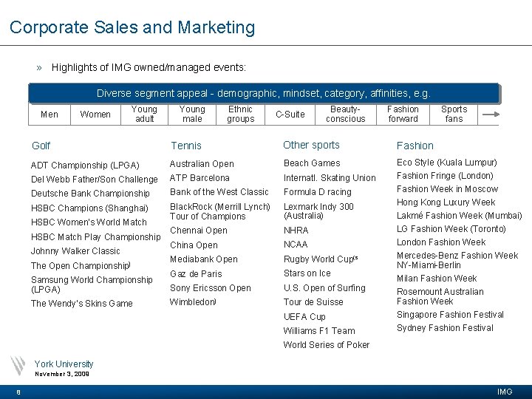The height and width of the screenshot is (399, 532).
Task: Click the IMG label in footer bar
Action: (x=505, y=392)
